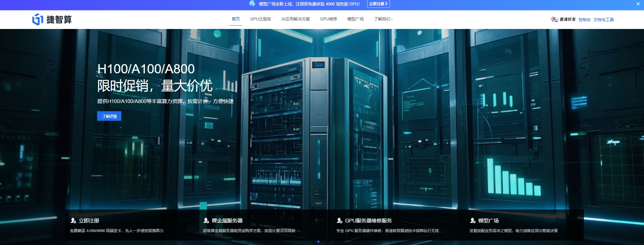The image size is (644, 245).
Task: Click 立即注册 button in the top banner
Action: [378, 4]
